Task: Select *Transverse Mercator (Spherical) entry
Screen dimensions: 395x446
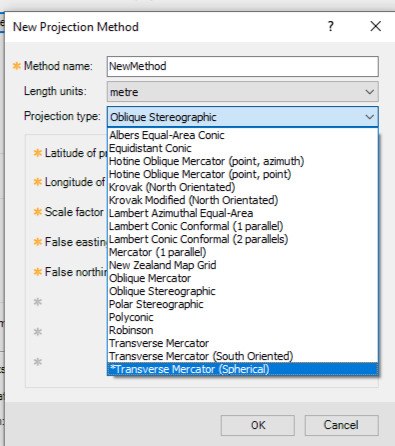Action: (x=243, y=369)
